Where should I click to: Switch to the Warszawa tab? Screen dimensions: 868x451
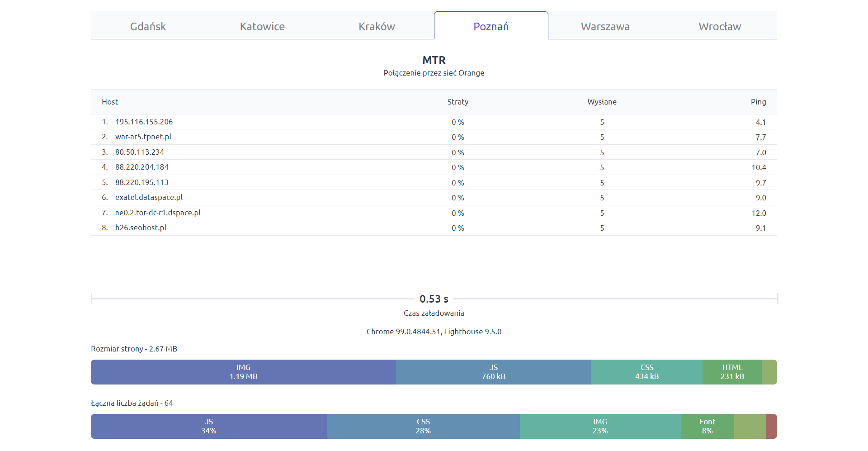(x=605, y=26)
